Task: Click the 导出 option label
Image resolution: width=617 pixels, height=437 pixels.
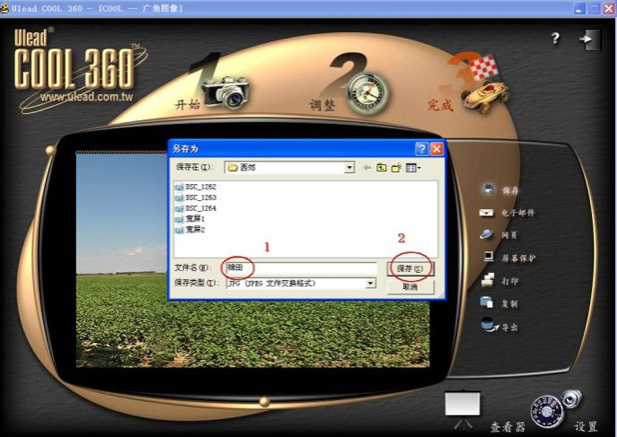Action: click(x=510, y=327)
